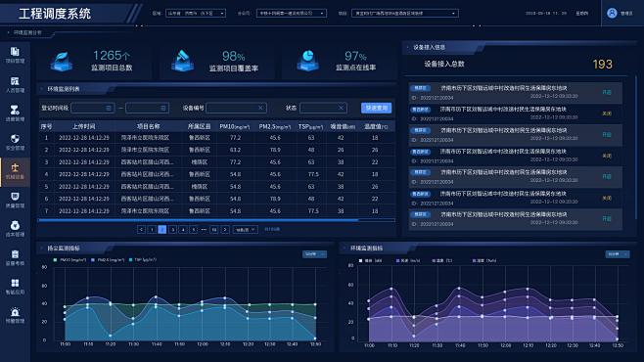Select page 1 in pagination
The height and width of the screenshot is (362, 644).
[152, 230]
